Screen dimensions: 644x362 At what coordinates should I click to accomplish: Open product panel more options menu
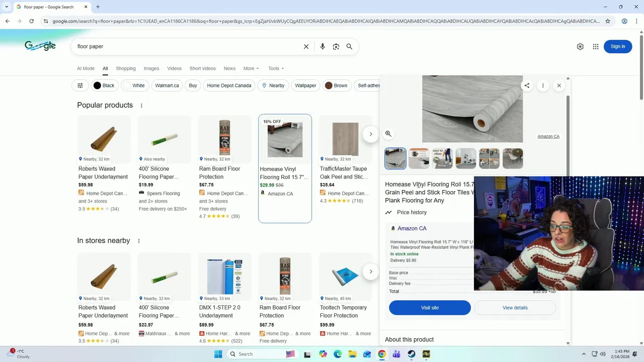[x=543, y=85]
